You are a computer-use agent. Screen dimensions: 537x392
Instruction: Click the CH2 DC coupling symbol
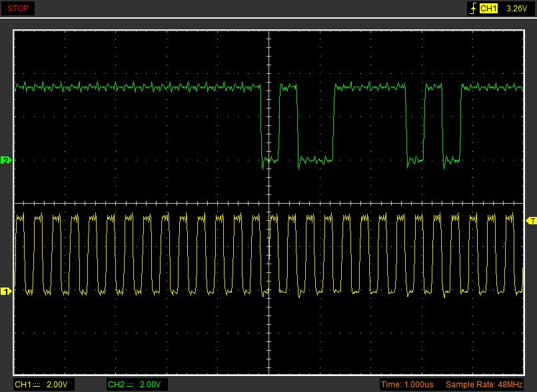[x=131, y=385]
